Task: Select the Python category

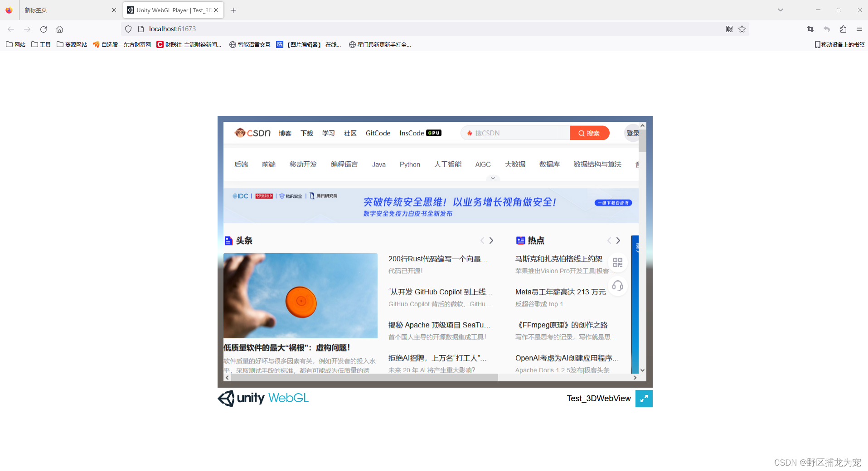Action: pyautogui.click(x=410, y=164)
